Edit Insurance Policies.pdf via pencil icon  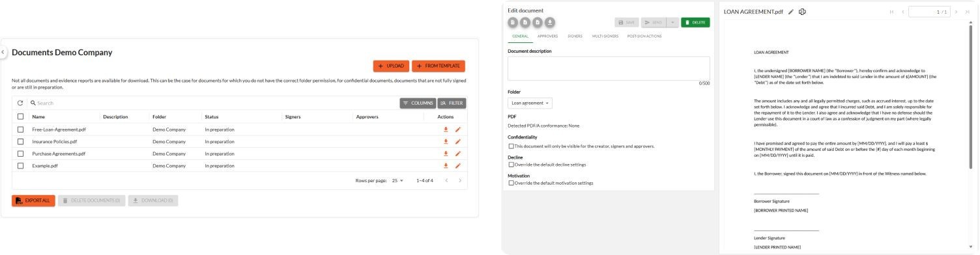click(457, 142)
